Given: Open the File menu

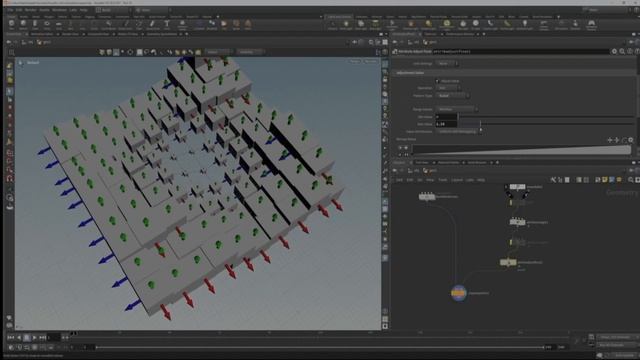Looking at the screenshot, I should (x=10, y=10).
